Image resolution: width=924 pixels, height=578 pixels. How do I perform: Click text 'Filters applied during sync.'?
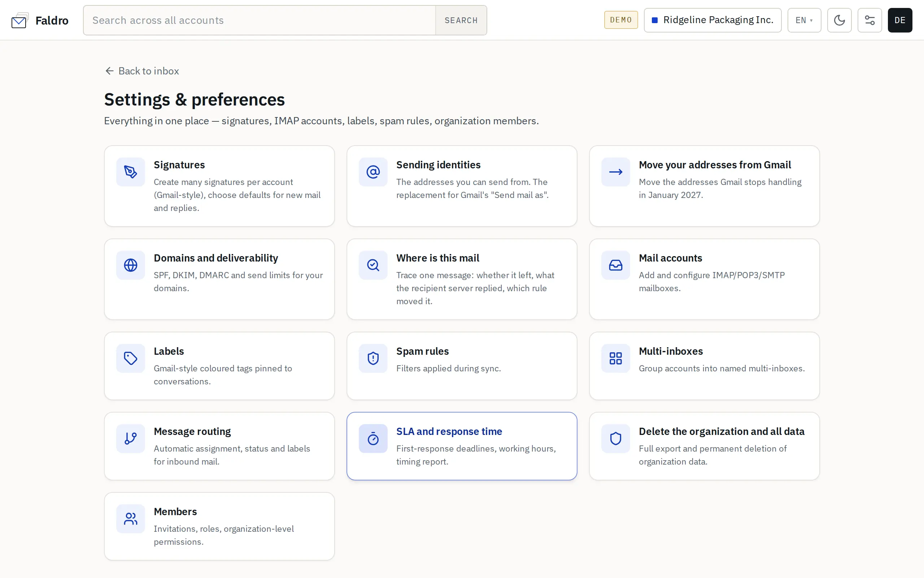449,368
